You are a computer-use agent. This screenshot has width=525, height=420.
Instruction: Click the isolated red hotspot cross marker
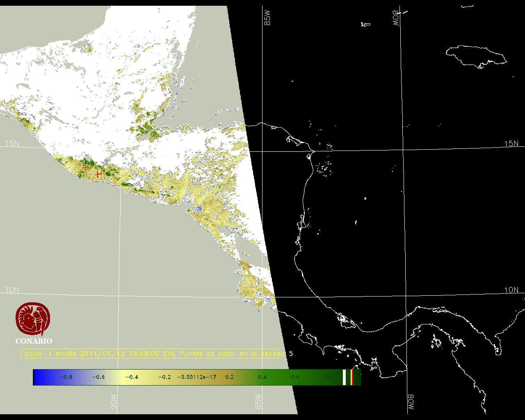point(85,168)
